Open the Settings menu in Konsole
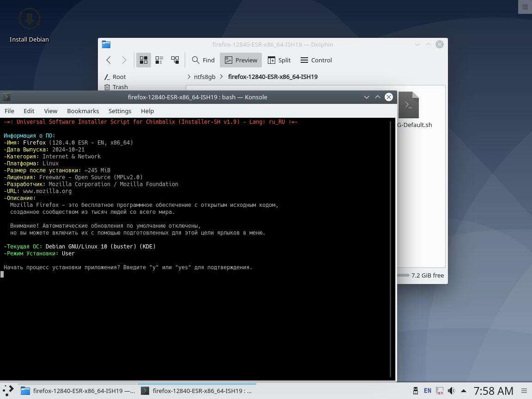Image resolution: width=532 pixels, height=399 pixels. [120, 111]
